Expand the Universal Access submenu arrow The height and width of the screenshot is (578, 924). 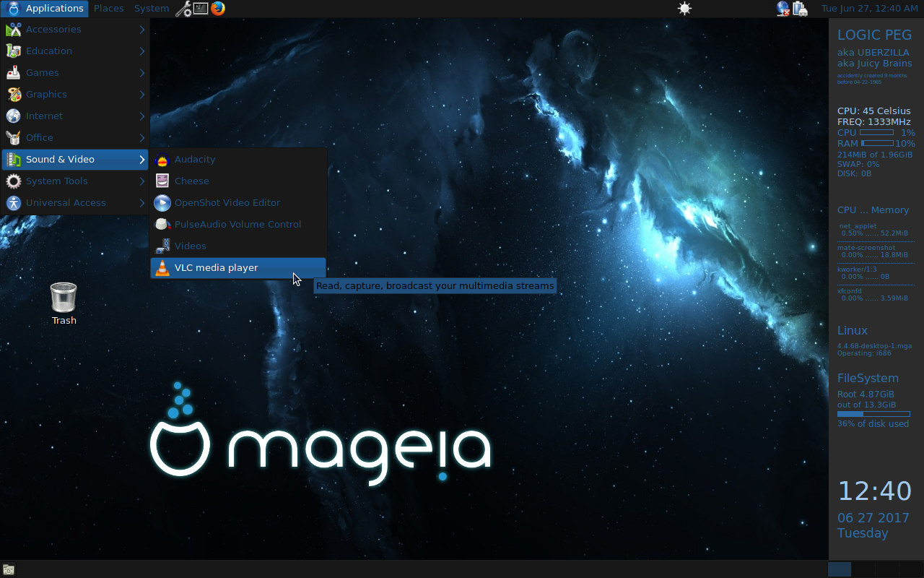142,203
